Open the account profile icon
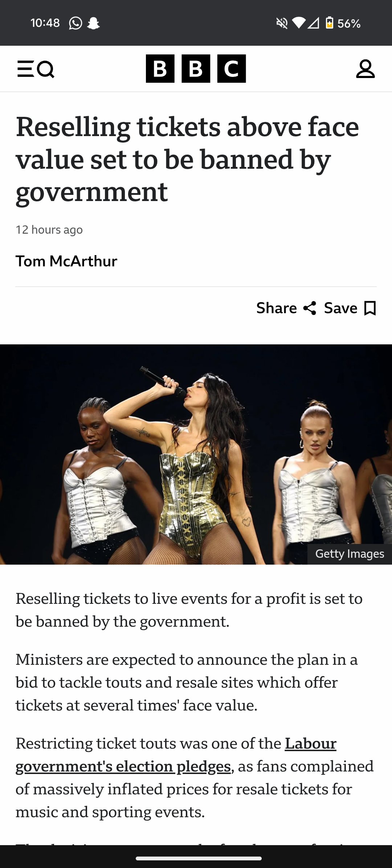 [365, 69]
